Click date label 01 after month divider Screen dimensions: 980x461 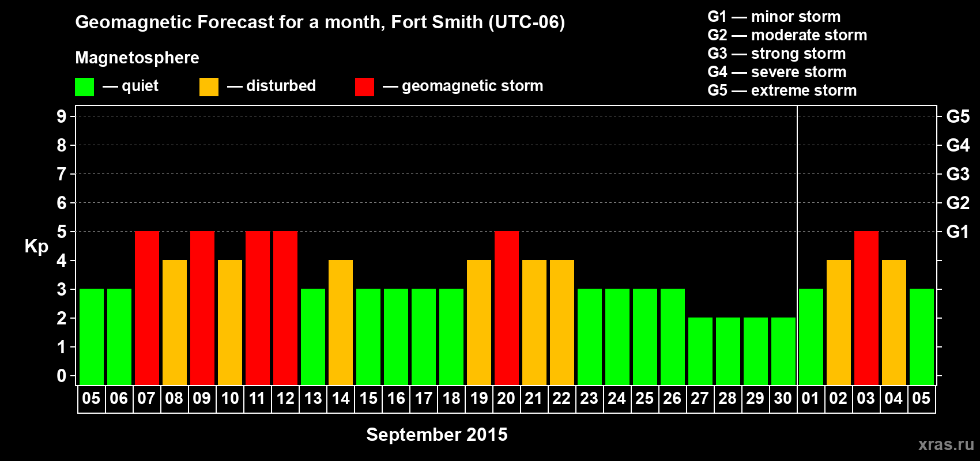click(x=811, y=398)
